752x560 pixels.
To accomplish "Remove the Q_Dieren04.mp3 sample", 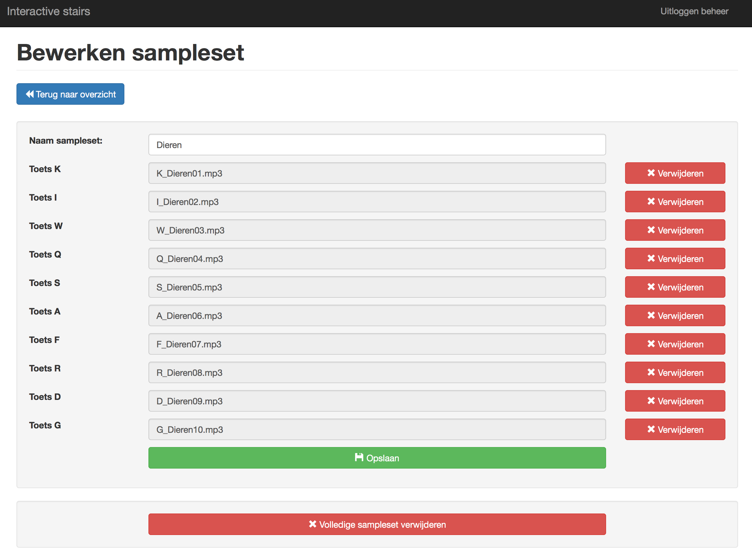I will tap(675, 259).
